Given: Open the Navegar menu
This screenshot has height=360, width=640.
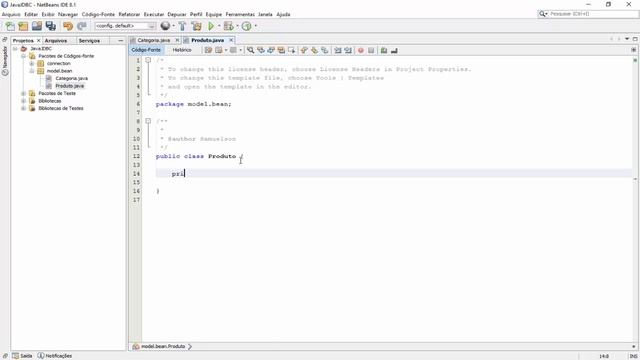Looking at the screenshot, I should pos(68,14).
